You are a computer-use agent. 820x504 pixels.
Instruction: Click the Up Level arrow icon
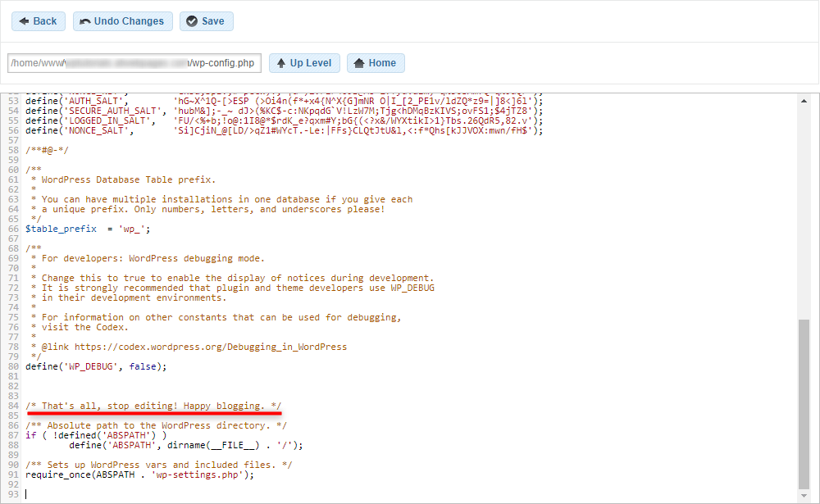(x=280, y=63)
